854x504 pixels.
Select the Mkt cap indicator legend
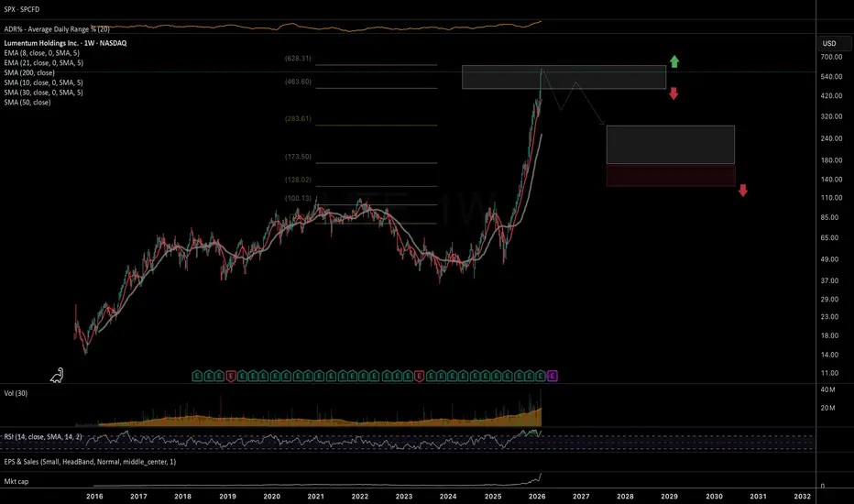pyautogui.click(x=16, y=481)
